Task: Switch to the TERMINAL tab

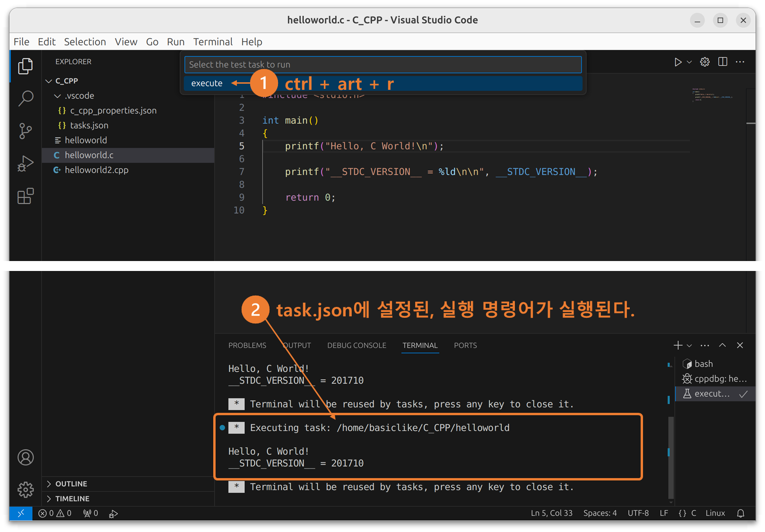Action: 420,346
